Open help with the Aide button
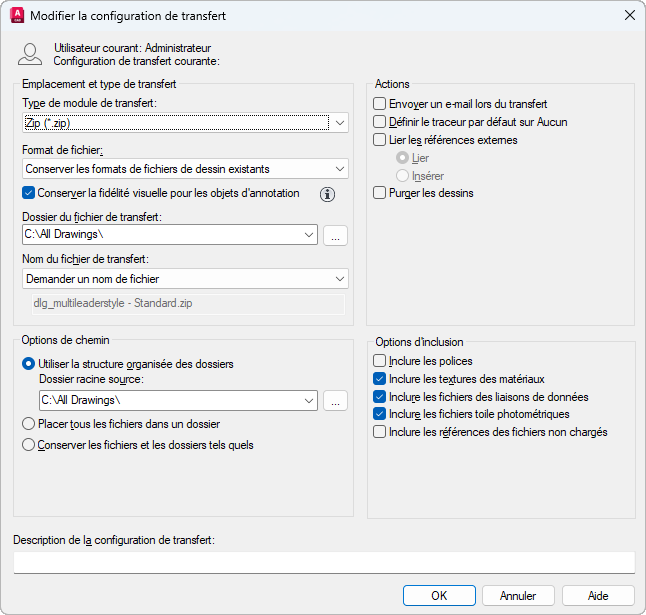Image resolution: width=646 pixels, height=615 pixels. click(x=598, y=596)
